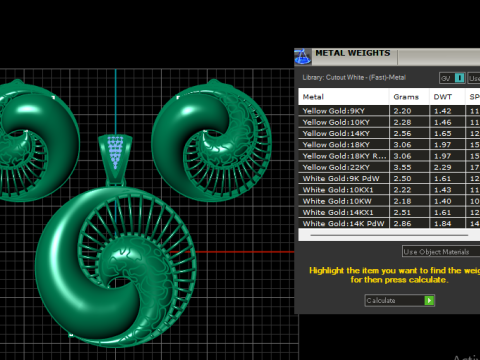The width and height of the screenshot is (480, 360).
Task: Click the Metal column header
Action: (x=344, y=97)
